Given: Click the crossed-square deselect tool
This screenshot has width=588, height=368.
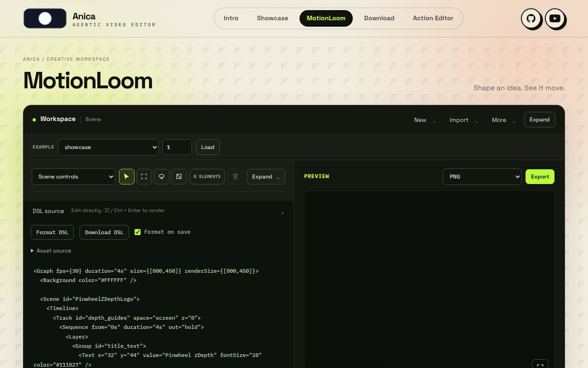Looking at the screenshot, I should tap(179, 177).
